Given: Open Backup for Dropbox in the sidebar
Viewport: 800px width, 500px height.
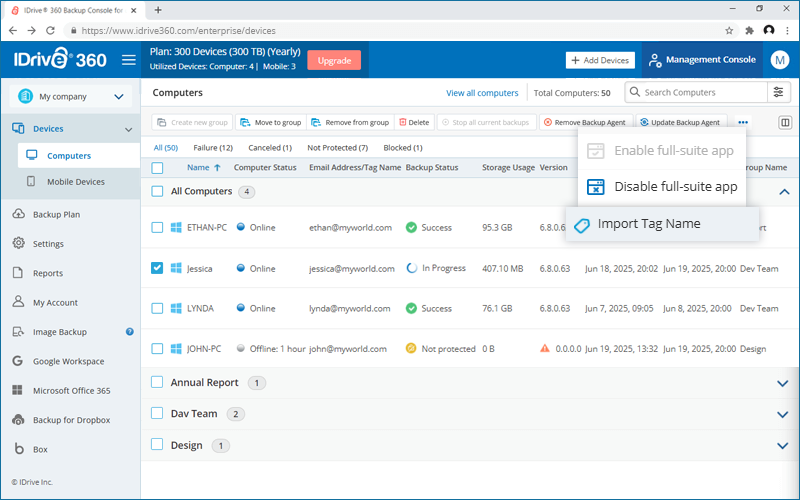Looking at the screenshot, I should tap(70, 419).
